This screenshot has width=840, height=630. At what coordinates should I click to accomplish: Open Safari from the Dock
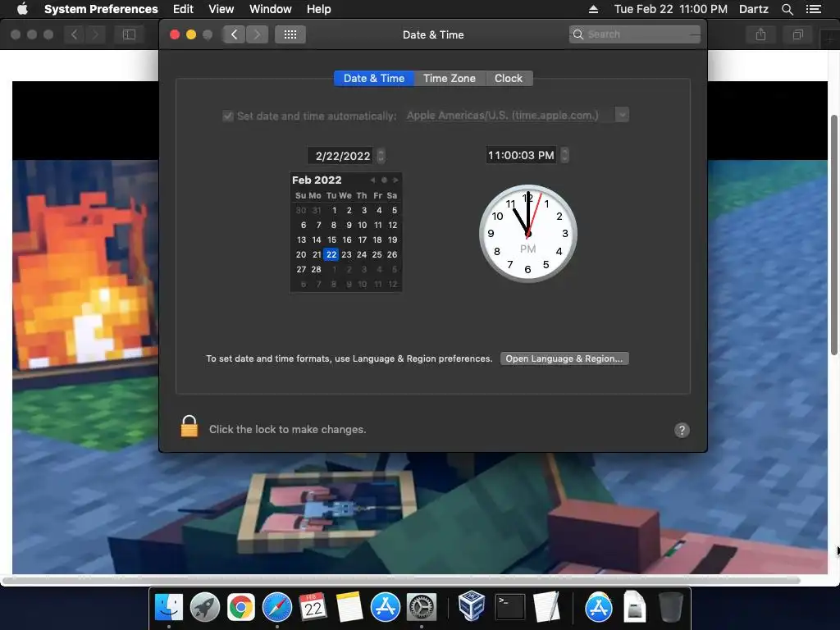coord(277,607)
